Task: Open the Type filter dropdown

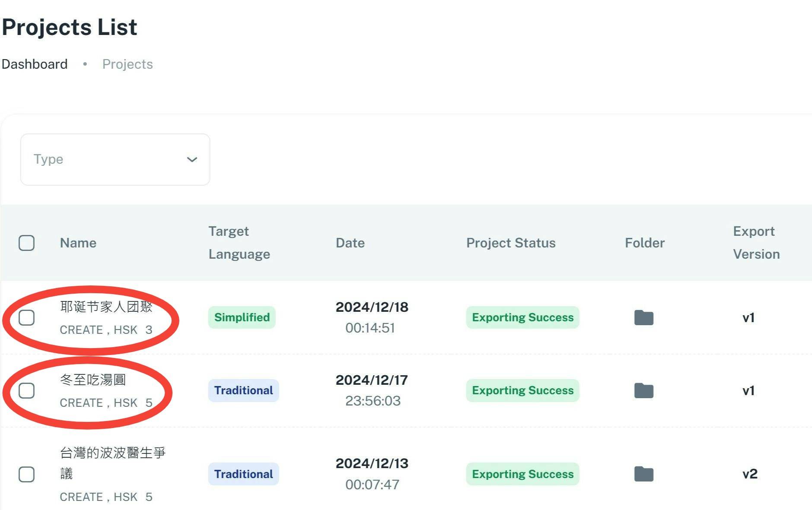Action: tap(115, 159)
